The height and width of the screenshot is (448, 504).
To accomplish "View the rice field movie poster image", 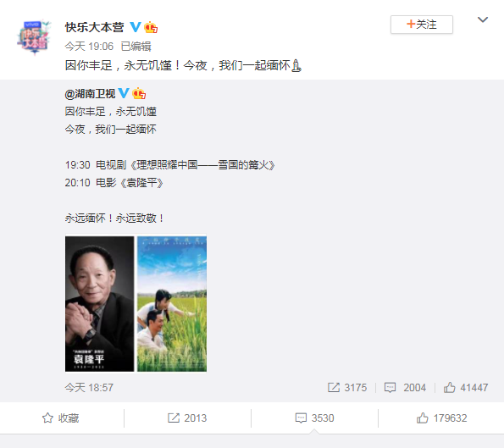I will click(x=172, y=304).
